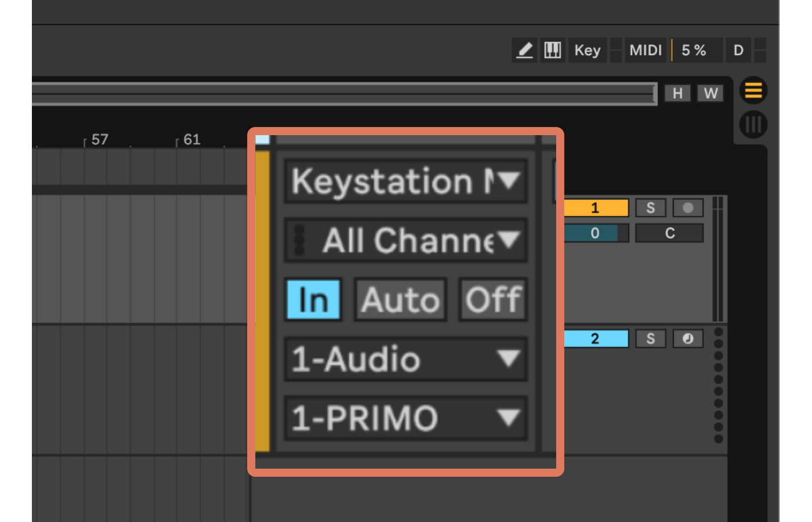This screenshot has width=812, height=522.
Task: Set monitoring to In
Action: (313, 299)
